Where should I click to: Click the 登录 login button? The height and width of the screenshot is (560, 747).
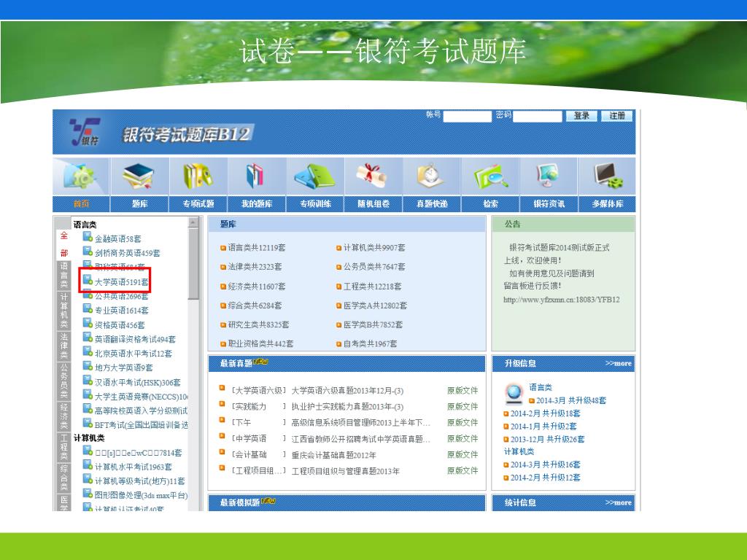coord(581,116)
